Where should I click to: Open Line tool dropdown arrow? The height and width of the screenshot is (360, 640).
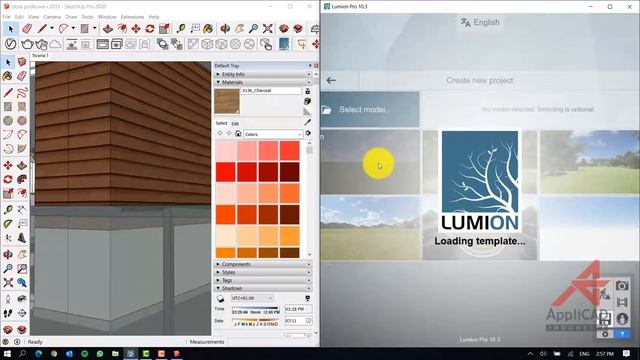point(52,28)
